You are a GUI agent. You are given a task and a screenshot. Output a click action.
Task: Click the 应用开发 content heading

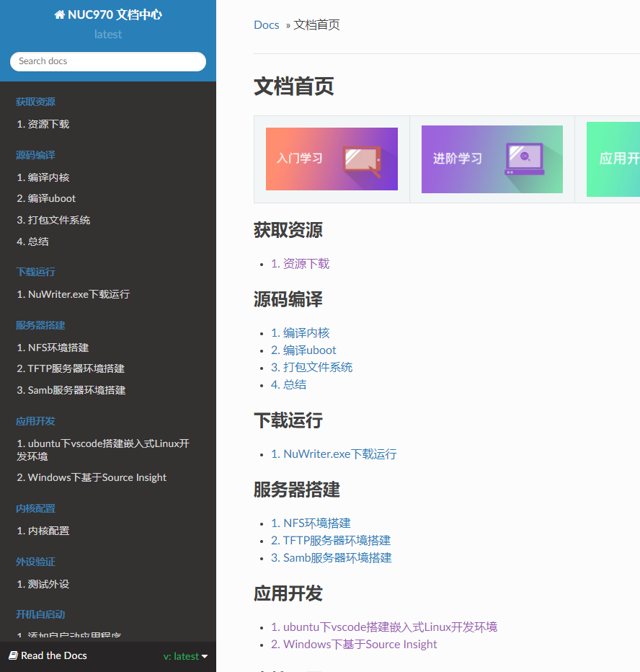(288, 593)
